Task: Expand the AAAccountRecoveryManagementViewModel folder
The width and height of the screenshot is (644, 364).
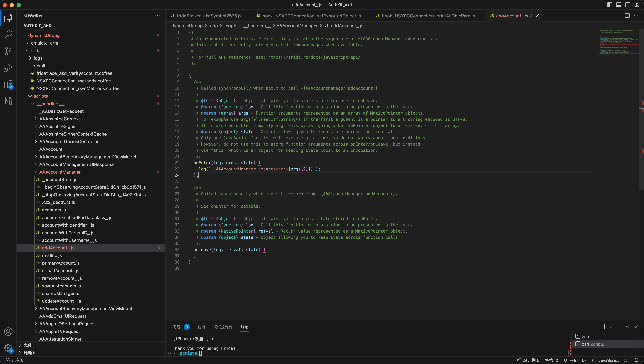Action: pyautogui.click(x=85, y=308)
